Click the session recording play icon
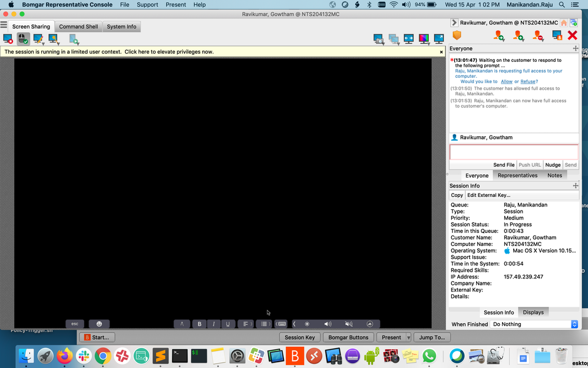The image size is (588, 368). coord(74,39)
